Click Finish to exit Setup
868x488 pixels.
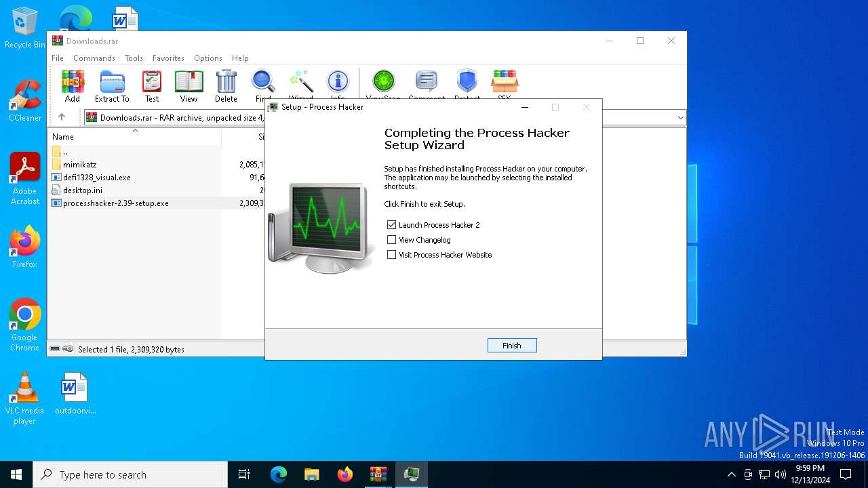(512, 346)
